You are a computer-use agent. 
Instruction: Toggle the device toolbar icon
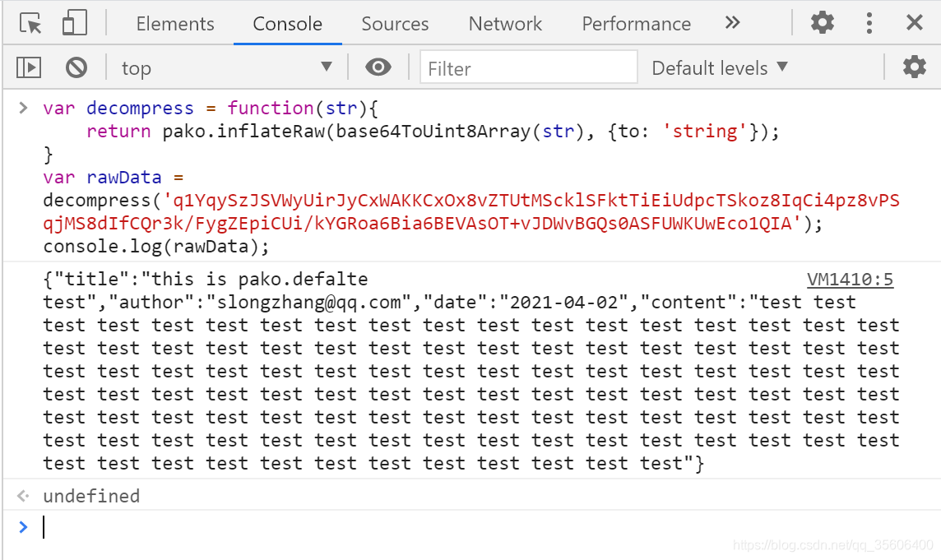coord(75,23)
